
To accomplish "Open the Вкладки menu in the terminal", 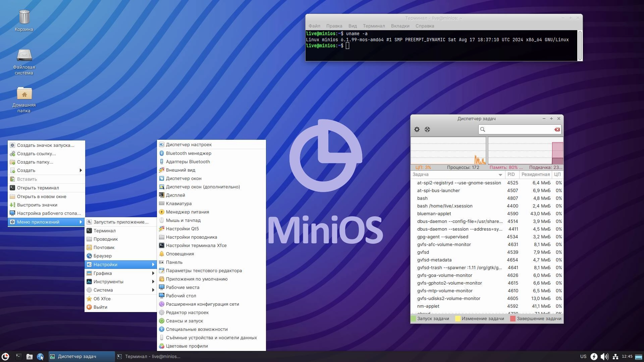I will click(400, 26).
